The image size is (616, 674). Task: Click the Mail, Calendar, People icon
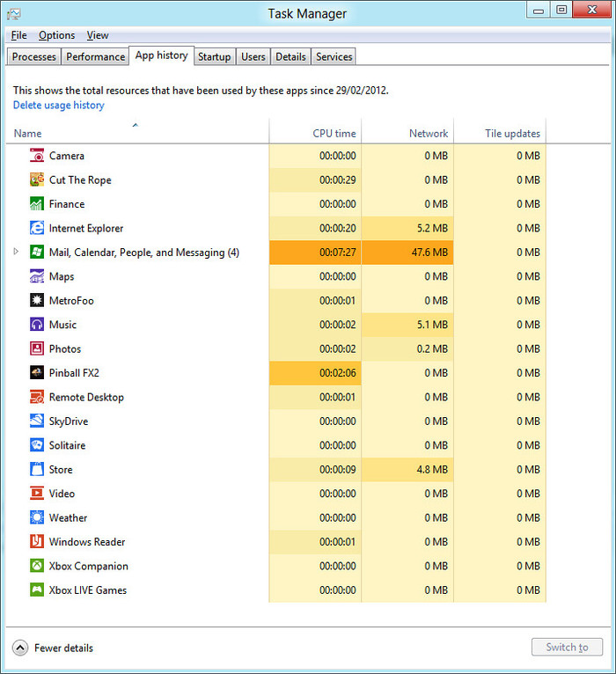pos(37,252)
